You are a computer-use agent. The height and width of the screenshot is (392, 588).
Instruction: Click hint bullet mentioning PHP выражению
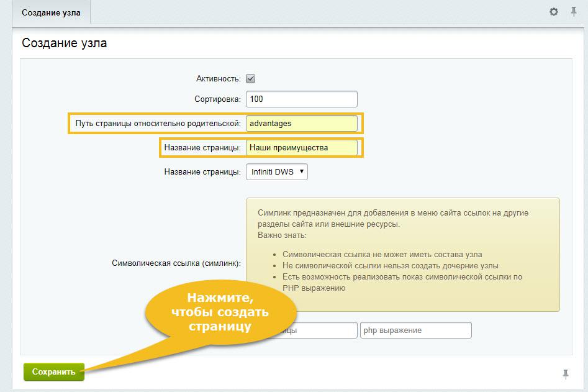[402, 282]
